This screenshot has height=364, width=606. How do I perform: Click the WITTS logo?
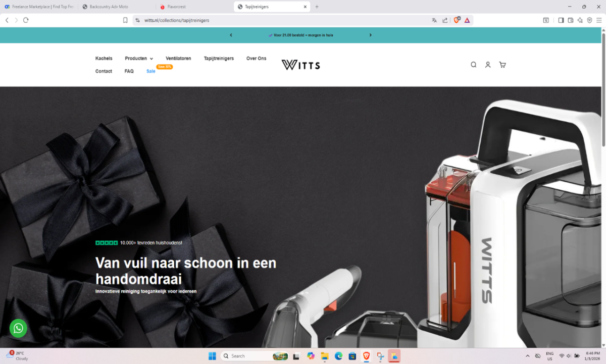(300, 65)
